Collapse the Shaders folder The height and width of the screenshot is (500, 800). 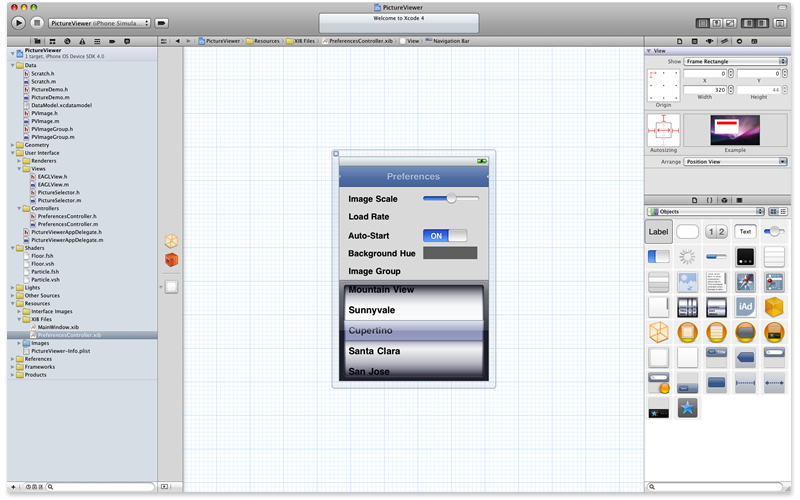click(x=13, y=248)
